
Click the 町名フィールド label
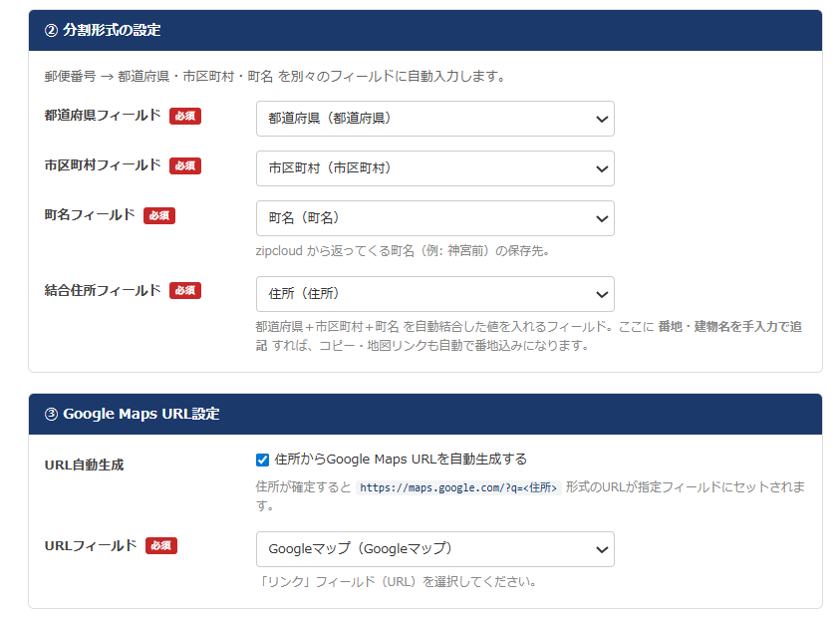click(x=90, y=215)
